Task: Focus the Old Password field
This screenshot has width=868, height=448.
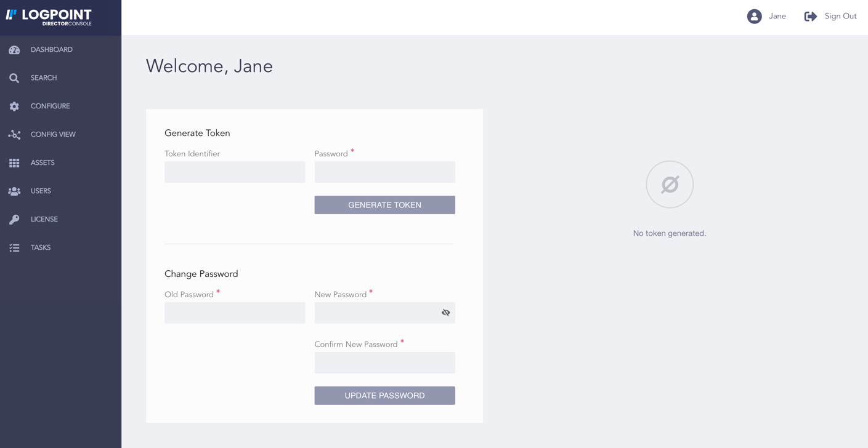Action: tap(235, 313)
